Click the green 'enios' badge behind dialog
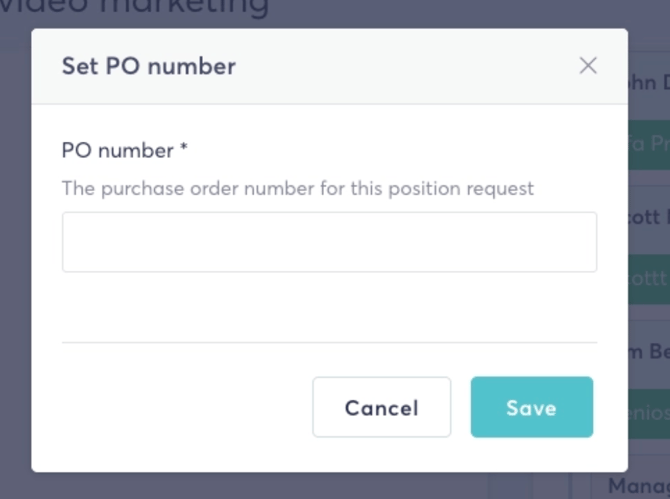The width and height of the screenshot is (670, 499). [x=649, y=414]
